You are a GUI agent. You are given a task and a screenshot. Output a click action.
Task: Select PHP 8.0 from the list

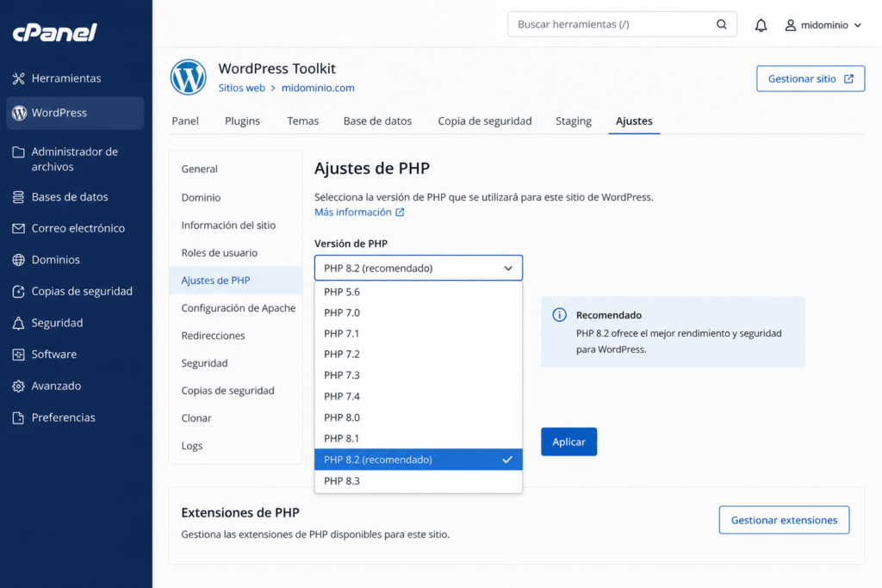(x=418, y=417)
